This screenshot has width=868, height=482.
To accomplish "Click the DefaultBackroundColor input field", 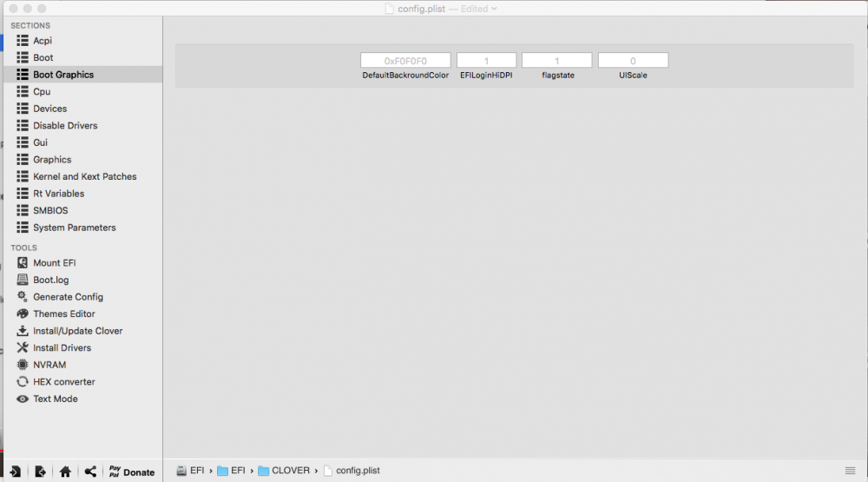I will click(405, 61).
